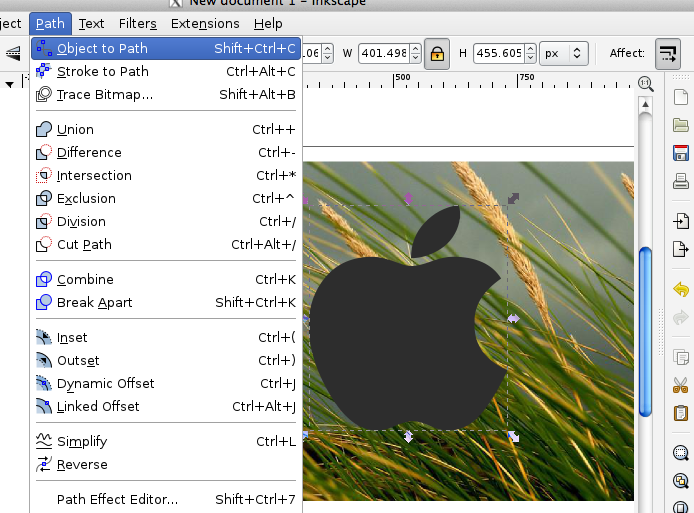Open Path Effect Editor
This screenshot has height=513, width=694.
(166, 499)
